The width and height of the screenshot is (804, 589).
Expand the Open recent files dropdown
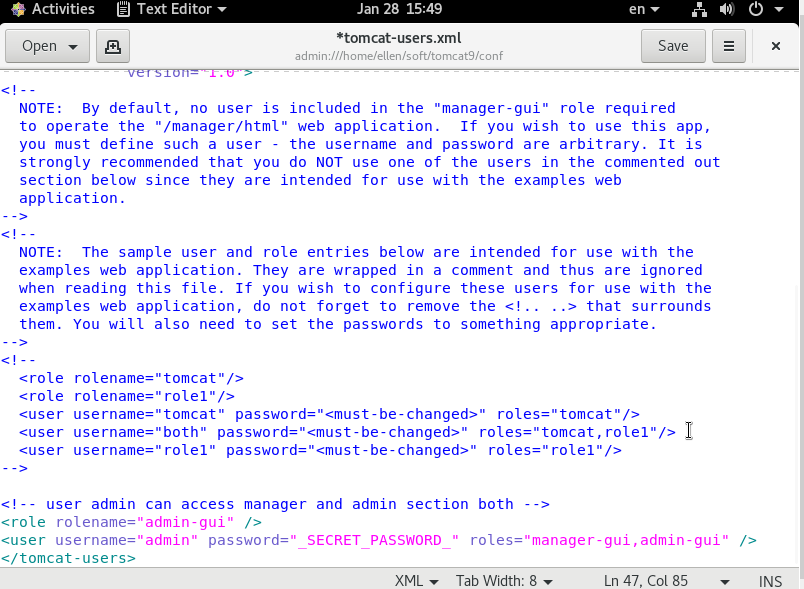coord(73,46)
